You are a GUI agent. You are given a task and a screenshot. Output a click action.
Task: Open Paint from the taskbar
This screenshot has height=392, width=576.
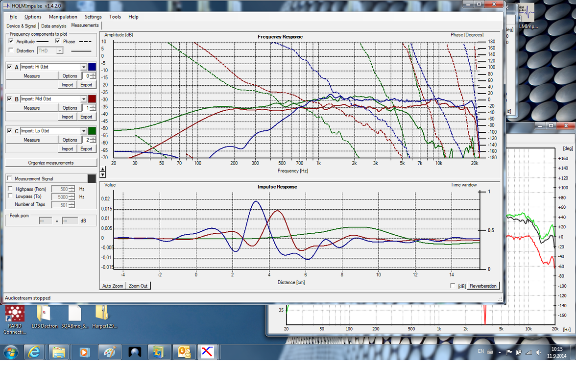(109, 352)
